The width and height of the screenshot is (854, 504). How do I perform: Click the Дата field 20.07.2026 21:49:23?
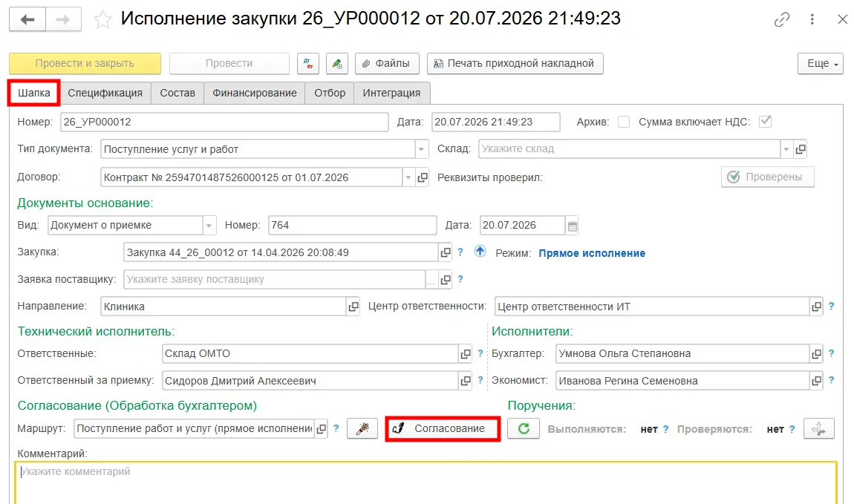coord(495,122)
